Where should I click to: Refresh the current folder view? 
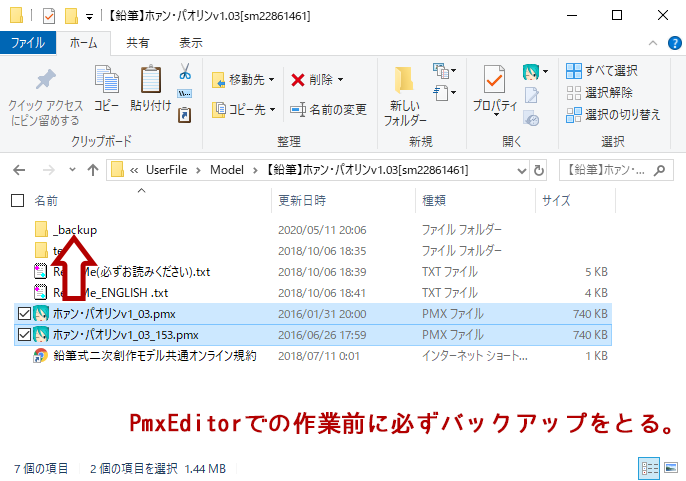tap(539, 170)
